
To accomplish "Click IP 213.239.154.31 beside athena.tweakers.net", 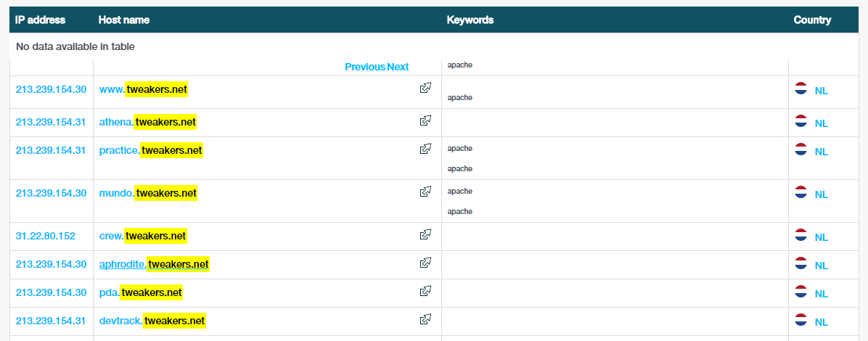I will click(51, 122).
